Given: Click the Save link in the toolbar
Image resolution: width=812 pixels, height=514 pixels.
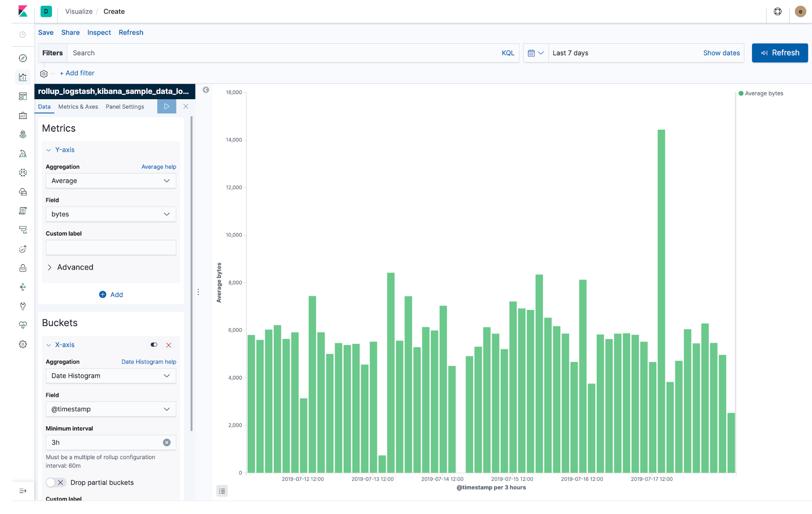Looking at the screenshot, I should pyautogui.click(x=45, y=33).
